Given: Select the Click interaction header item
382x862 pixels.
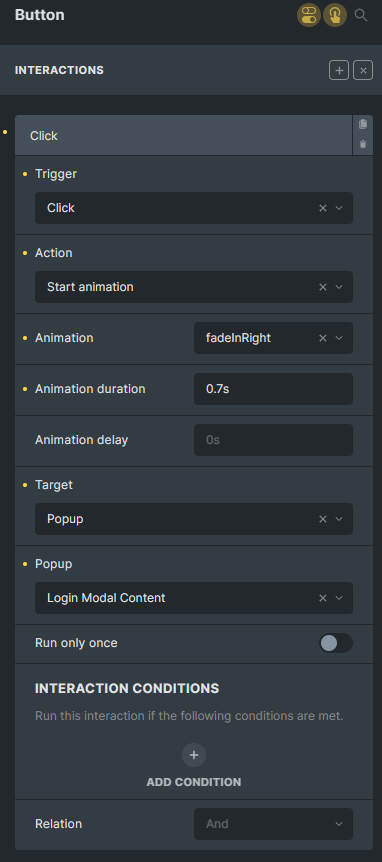Looking at the screenshot, I should 184,136.
